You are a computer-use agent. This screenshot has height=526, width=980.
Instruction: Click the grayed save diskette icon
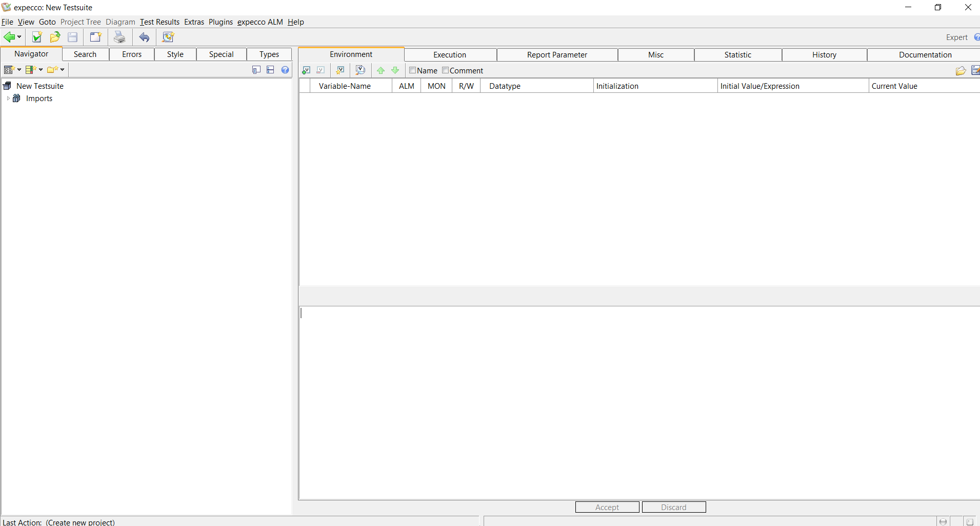73,37
